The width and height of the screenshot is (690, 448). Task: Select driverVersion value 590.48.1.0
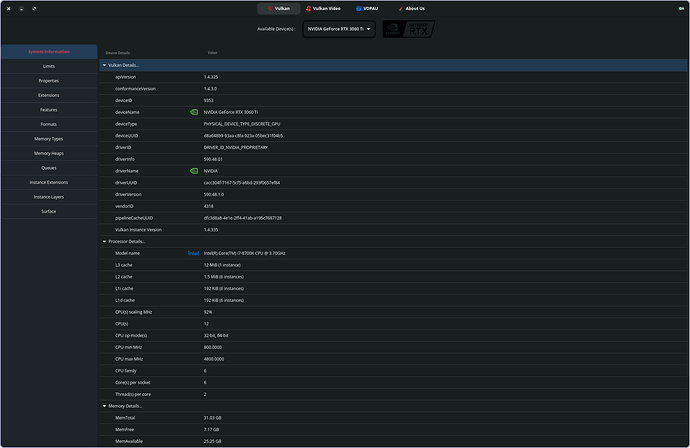pos(213,195)
